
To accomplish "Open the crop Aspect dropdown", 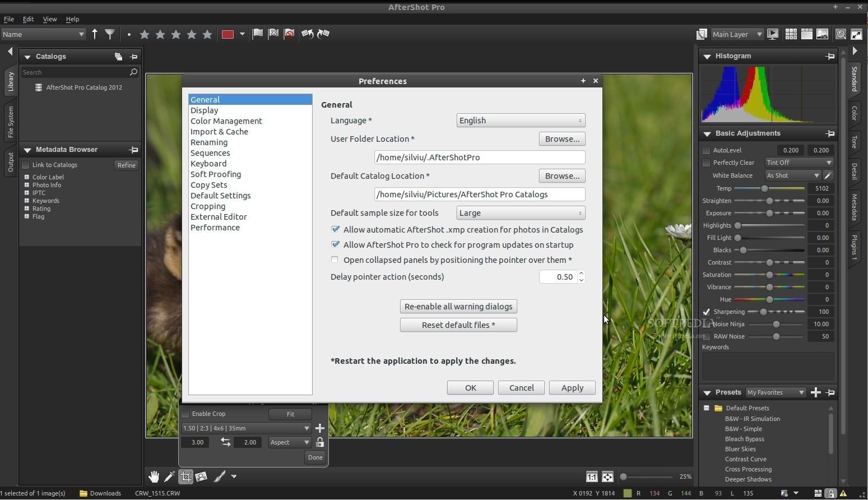I will (x=290, y=442).
